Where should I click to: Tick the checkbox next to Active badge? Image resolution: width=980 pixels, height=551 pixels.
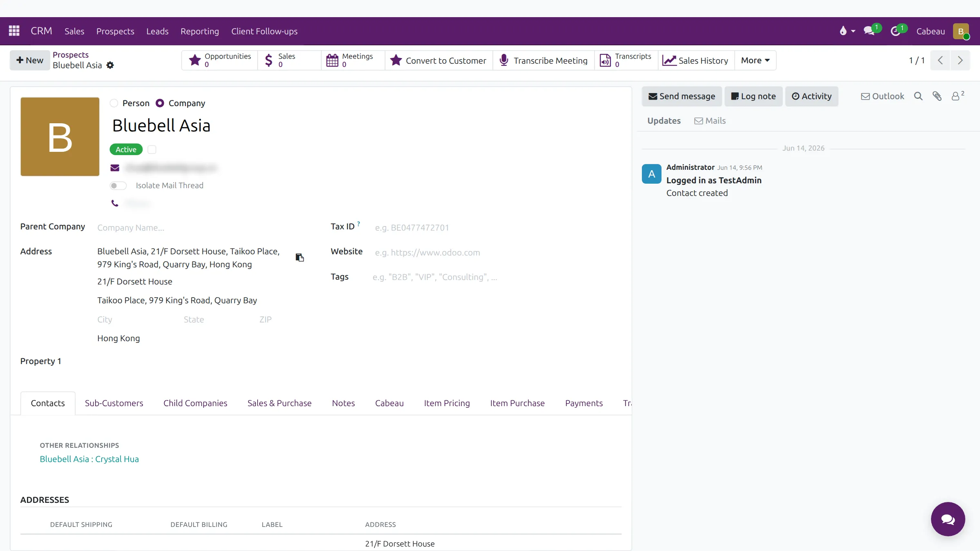click(x=152, y=150)
